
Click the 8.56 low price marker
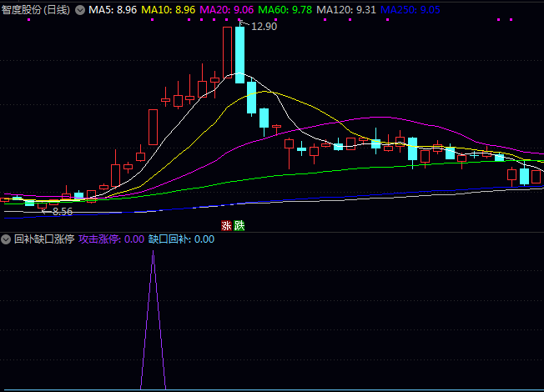point(62,212)
